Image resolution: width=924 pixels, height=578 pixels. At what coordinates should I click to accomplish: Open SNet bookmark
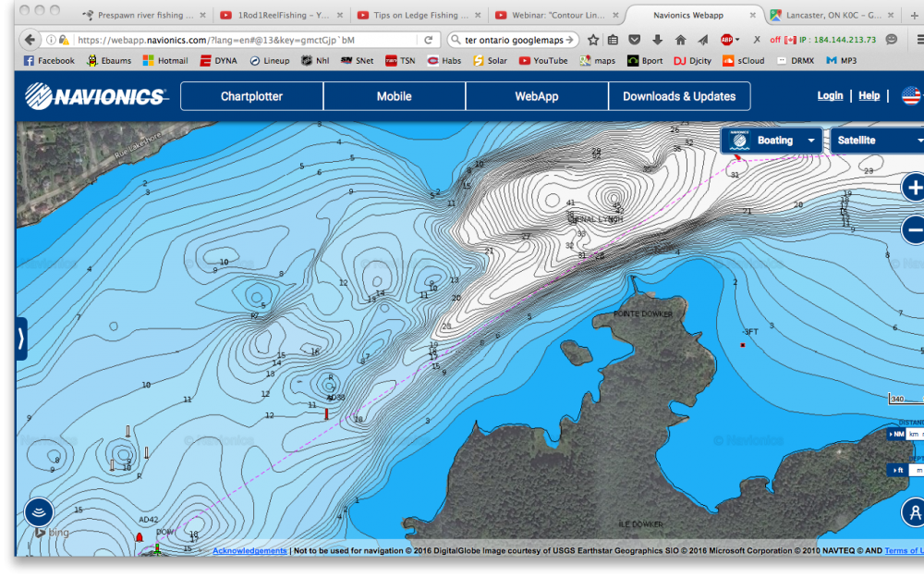(x=357, y=60)
